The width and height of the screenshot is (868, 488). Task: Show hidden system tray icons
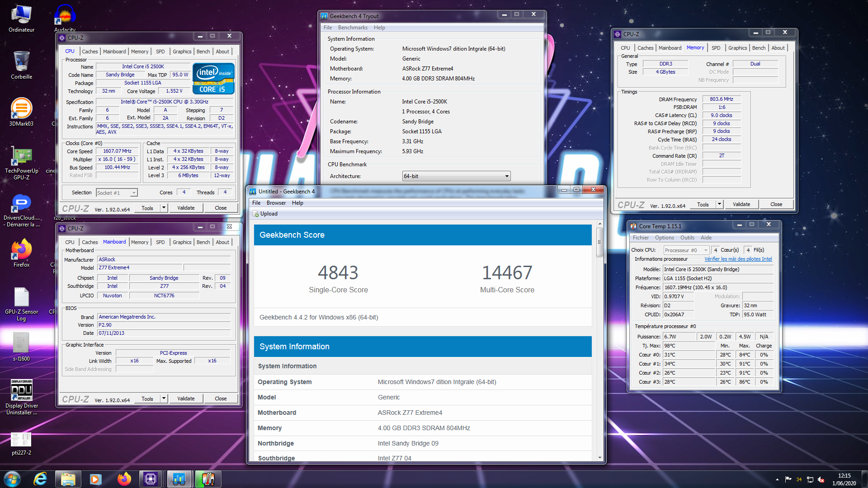click(x=777, y=479)
